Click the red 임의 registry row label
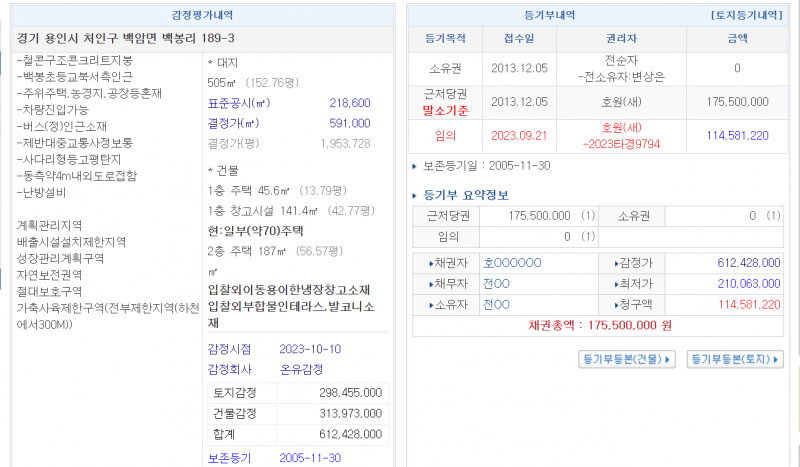 445,135
